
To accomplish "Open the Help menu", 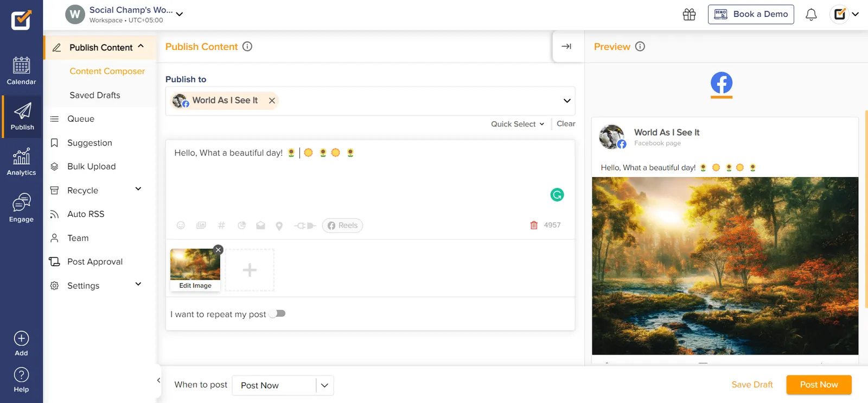I will click(21, 380).
